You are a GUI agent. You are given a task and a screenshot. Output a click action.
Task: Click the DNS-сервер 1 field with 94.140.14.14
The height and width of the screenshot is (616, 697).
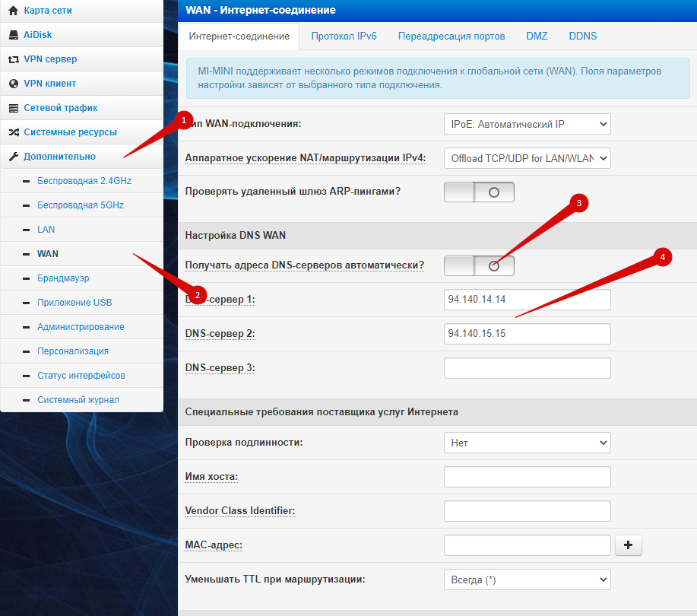[528, 300]
